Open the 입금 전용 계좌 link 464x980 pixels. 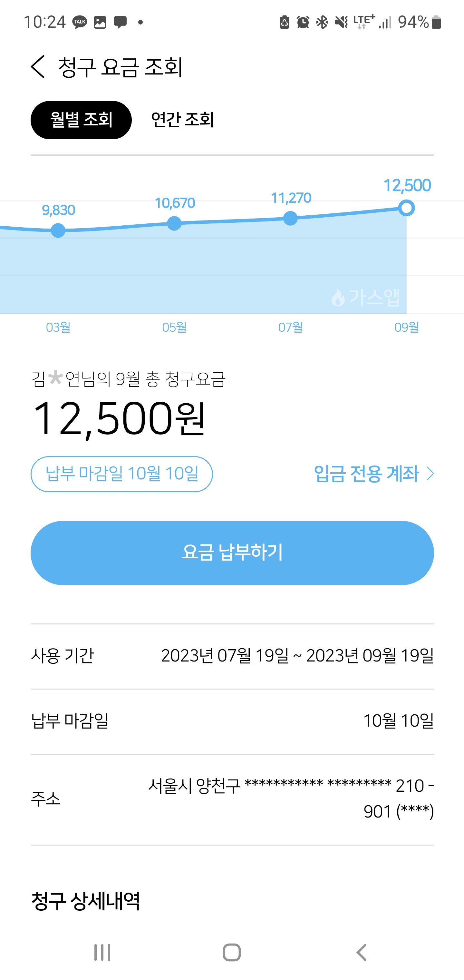(x=366, y=474)
